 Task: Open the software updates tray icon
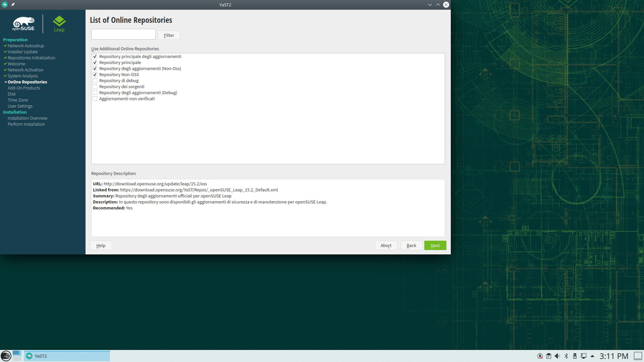coord(540,356)
